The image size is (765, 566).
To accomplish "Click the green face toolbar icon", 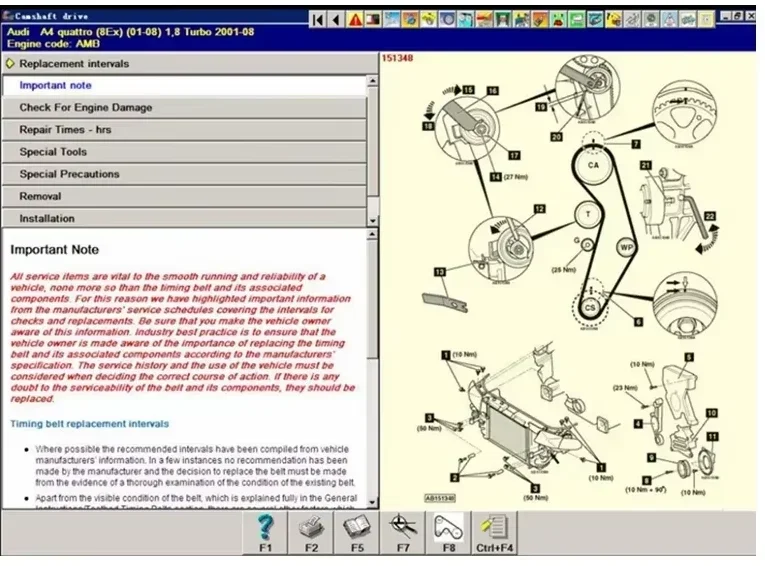I will pyautogui.click(x=558, y=20).
